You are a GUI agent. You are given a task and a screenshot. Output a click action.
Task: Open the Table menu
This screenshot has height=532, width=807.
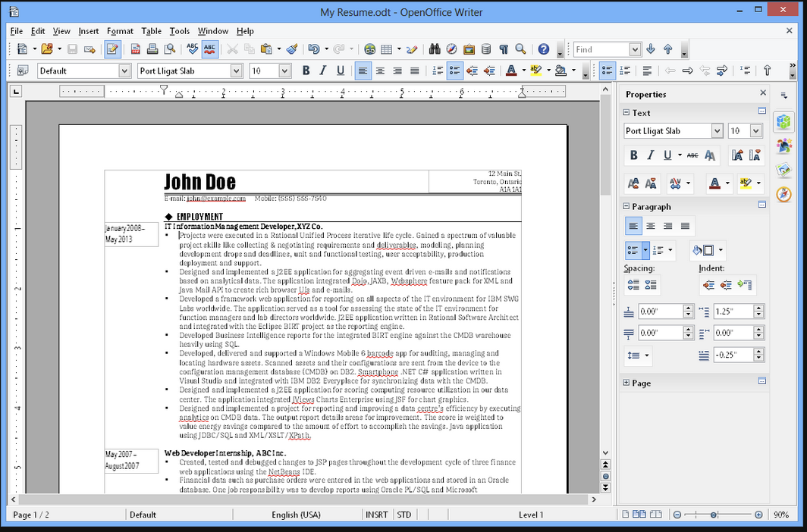point(152,31)
